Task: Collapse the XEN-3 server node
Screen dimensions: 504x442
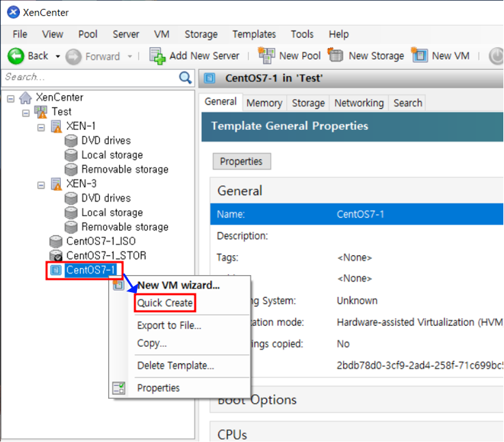Action: click(x=41, y=185)
